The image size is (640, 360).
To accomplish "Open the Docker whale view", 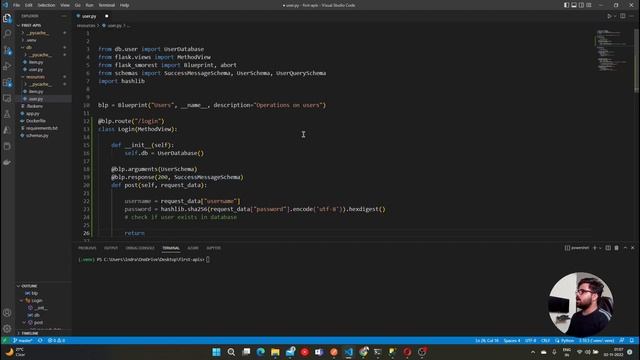I will pyautogui.click(x=7, y=162).
